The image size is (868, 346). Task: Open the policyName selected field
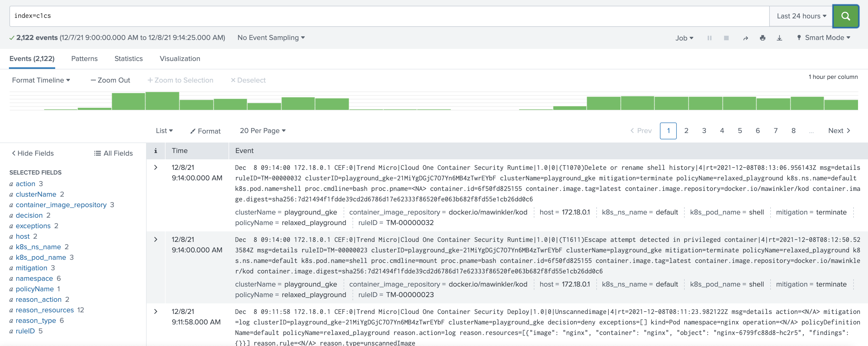click(35, 289)
